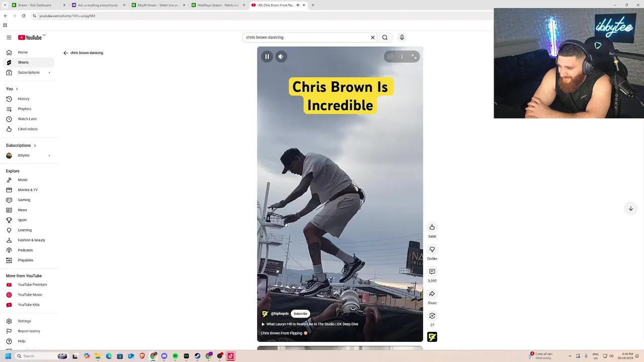This screenshot has width=644, height=362.
Task: Open the @hiphopdx channel
Action: 280,314
